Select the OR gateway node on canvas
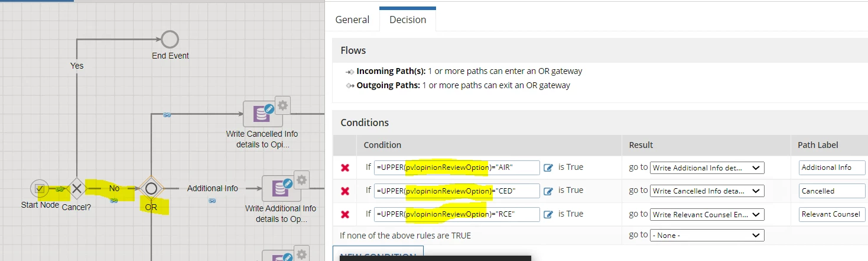Image resolution: width=868 pixels, height=261 pixels. coord(151,189)
